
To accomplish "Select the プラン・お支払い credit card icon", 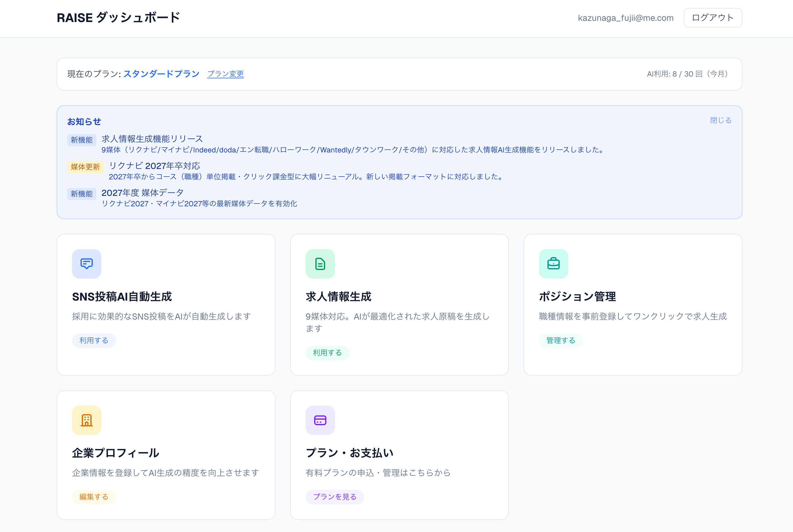I will [x=320, y=420].
